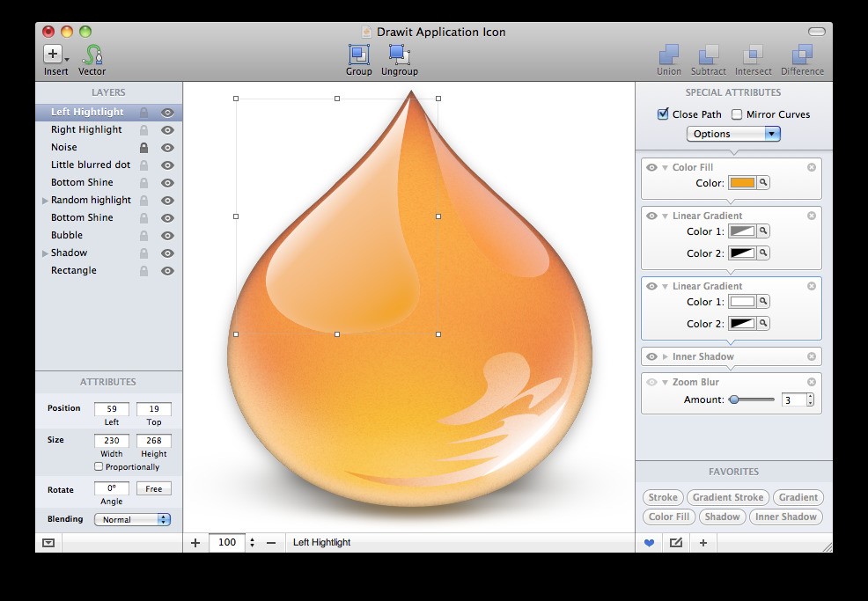This screenshot has height=601, width=868.
Task: Expand the Shadow layer group
Action: pos(45,253)
